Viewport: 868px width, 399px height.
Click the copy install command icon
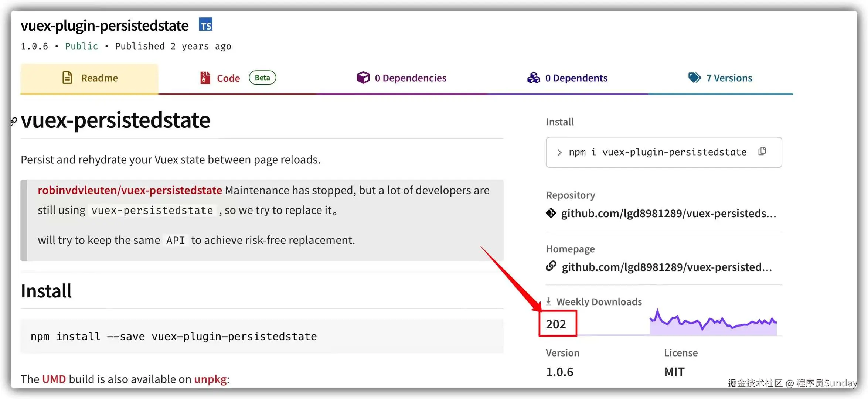tap(762, 151)
